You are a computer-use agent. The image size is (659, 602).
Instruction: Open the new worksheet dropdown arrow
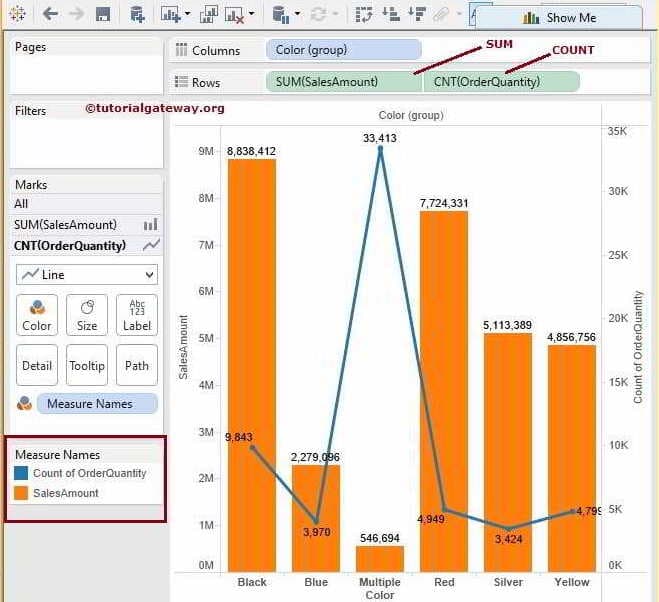pyautogui.click(x=187, y=14)
